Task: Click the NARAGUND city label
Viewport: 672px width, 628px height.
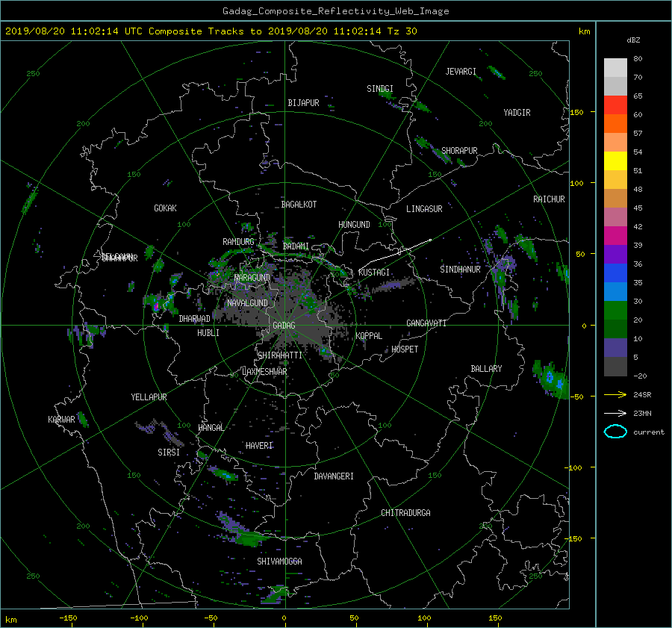Action: 252,278
